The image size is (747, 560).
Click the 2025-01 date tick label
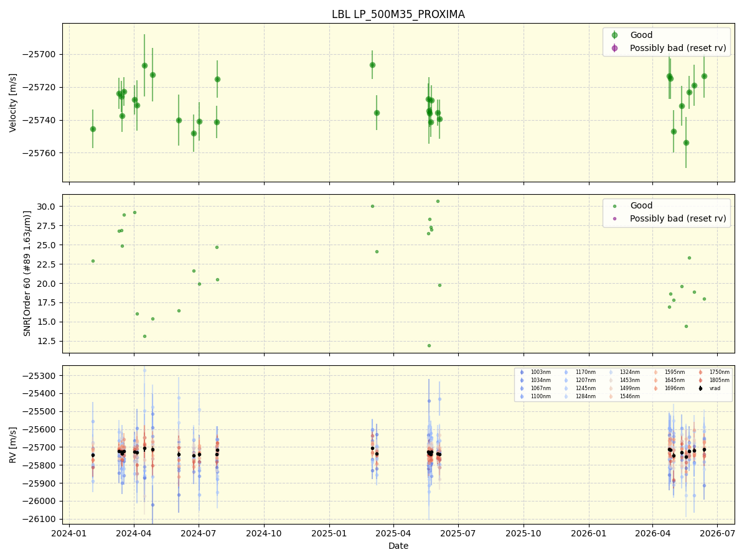pos(329,533)
